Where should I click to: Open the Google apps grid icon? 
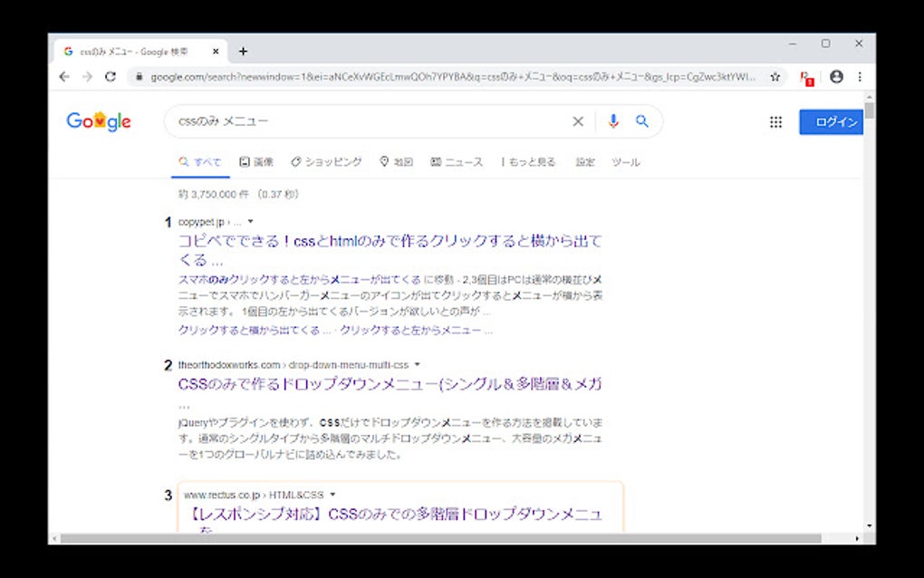pos(775,122)
